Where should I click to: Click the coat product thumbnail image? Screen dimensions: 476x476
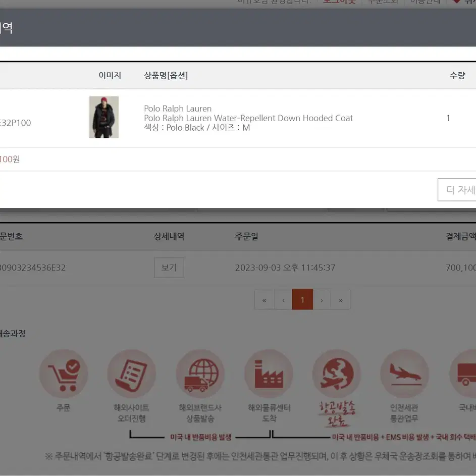tap(104, 117)
